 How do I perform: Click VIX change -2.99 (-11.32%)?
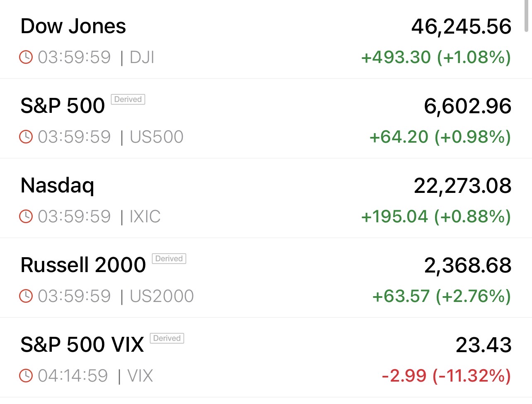click(x=446, y=376)
